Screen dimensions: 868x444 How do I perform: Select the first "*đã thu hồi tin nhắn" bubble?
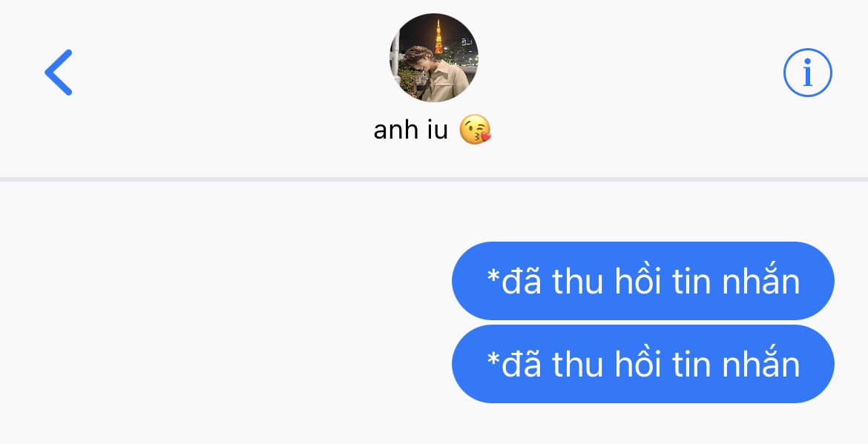pyautogui.click(x=642, y=281)
